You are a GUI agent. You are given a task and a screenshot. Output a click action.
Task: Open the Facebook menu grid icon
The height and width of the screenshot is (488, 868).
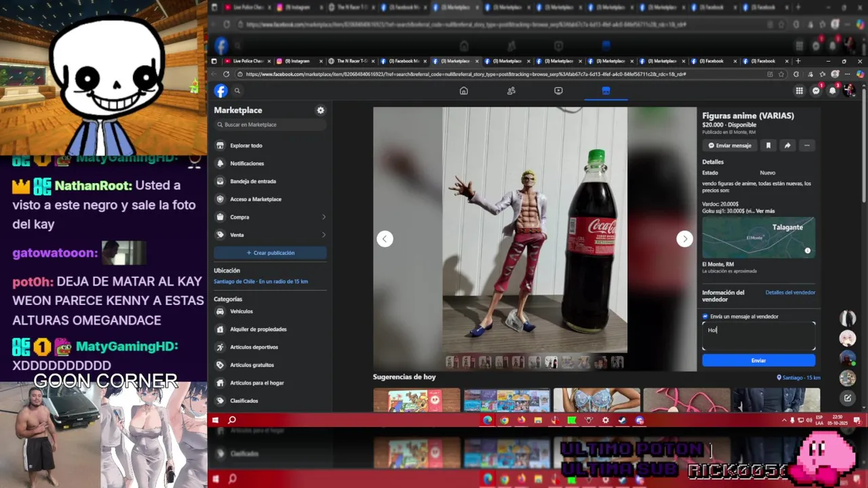[800, 91]
